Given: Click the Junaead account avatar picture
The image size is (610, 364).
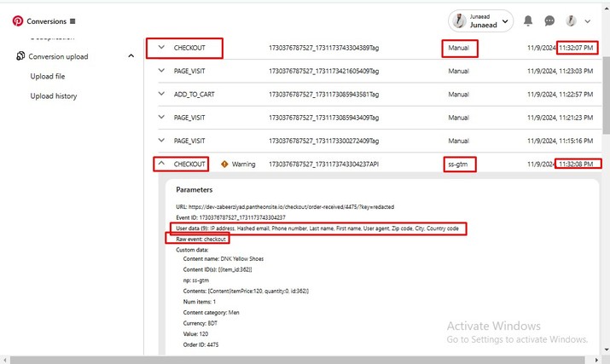Looking at the screenshot, I should pyautogui.click(x=460, y=21).
